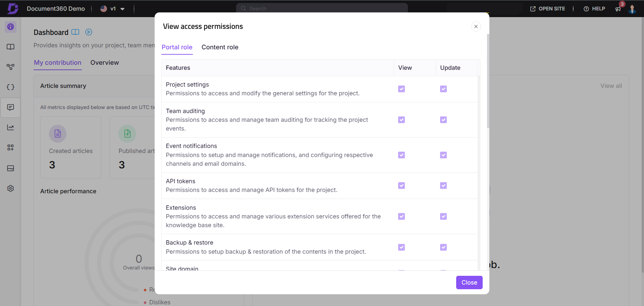Viewport: 644px width, 306px height.
Task: Open the Documentation book icon in sidebar
Action: click(10, 47)
